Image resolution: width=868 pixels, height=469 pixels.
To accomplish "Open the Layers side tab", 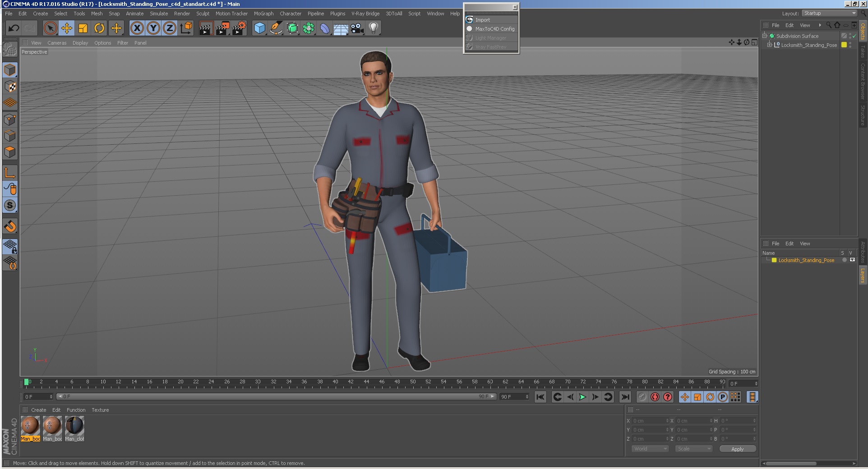I will coord(863,276).
